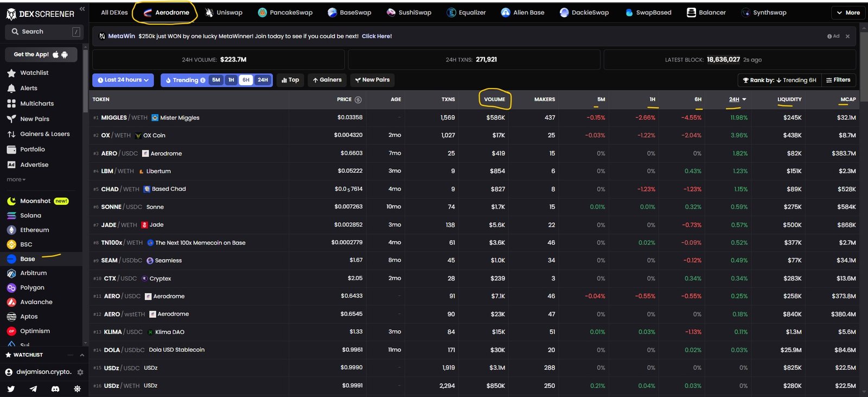Select Ethereum chain
The height and width of the screenshot is (397, 868).
point(34,230)
